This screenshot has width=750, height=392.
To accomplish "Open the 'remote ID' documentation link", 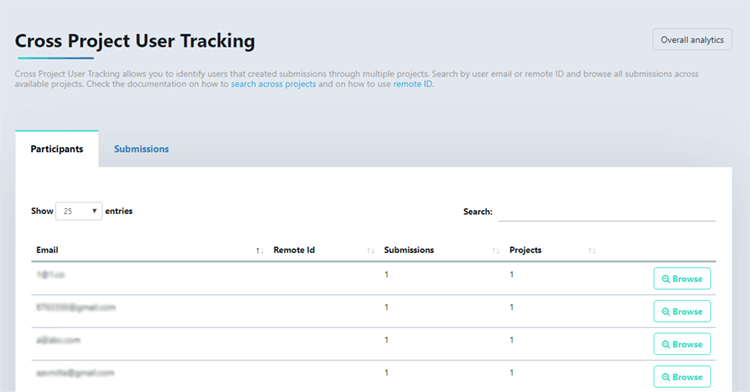I will point(413,84).
